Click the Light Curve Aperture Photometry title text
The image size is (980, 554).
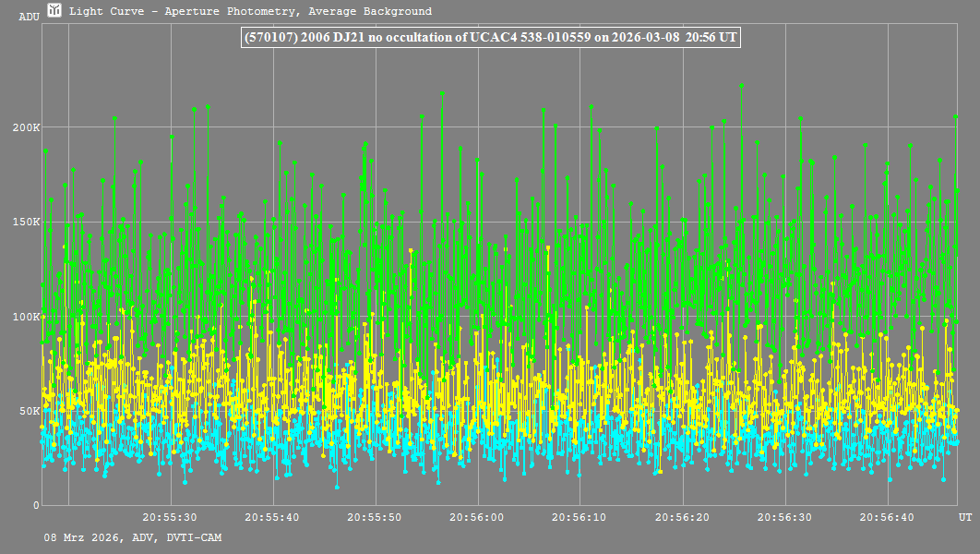pos(250,12)
